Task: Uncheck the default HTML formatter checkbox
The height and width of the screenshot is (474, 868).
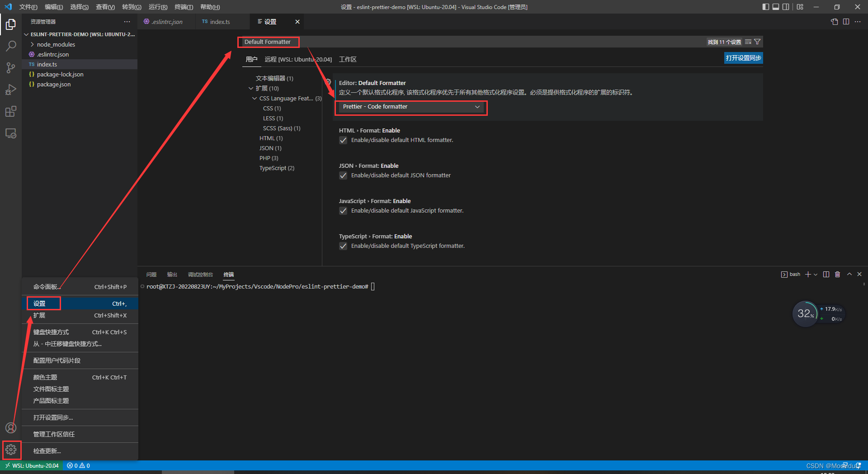Action: point(343,140)
